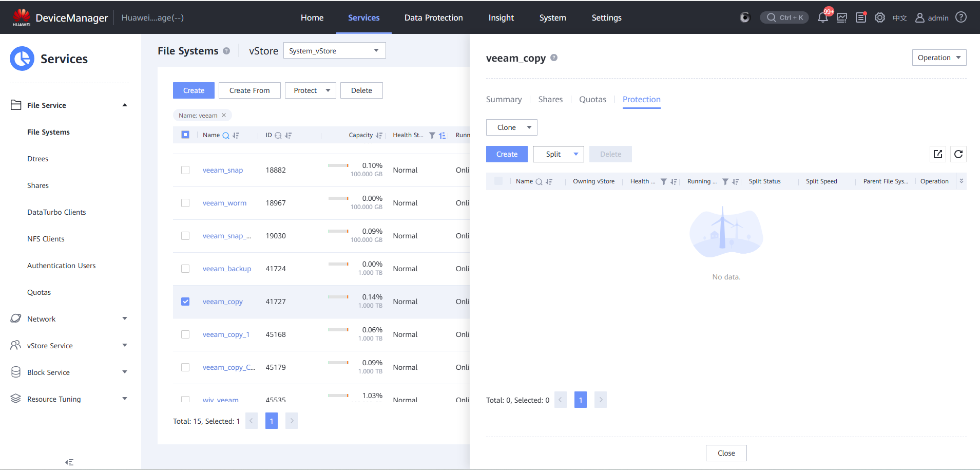Click the export icon beside refresh
The height and width of the screenshot is (470, 980).
pyautogui.click(x=938, y=154)
